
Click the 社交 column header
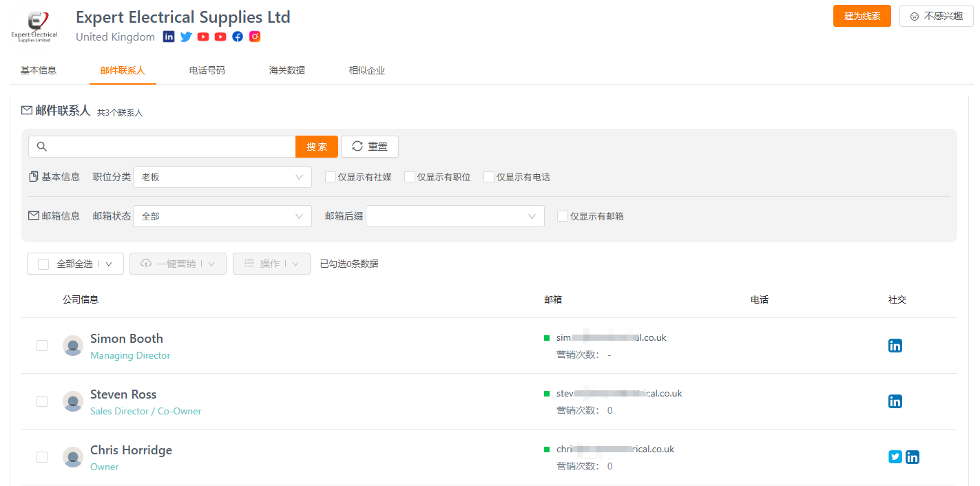(897, 299)
